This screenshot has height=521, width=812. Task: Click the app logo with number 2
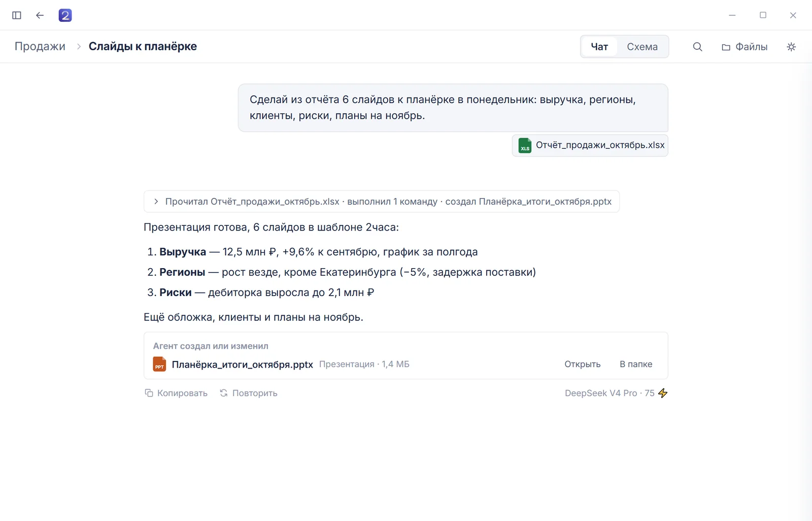click(65, 15)
